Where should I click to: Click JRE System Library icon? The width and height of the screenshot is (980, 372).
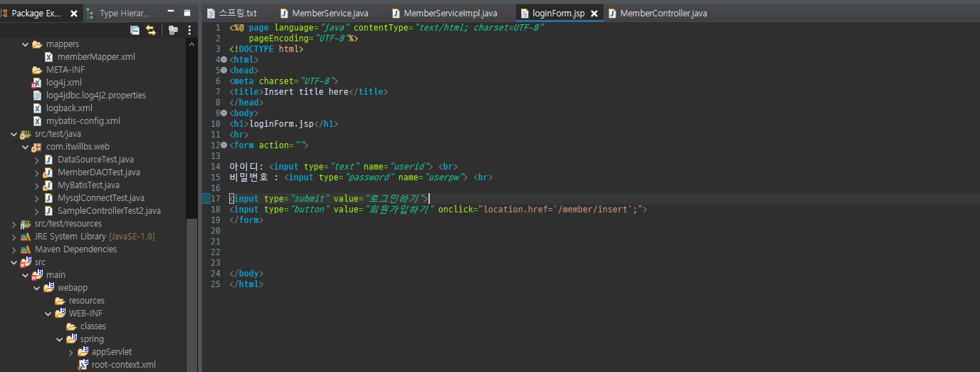coord(26,237)
